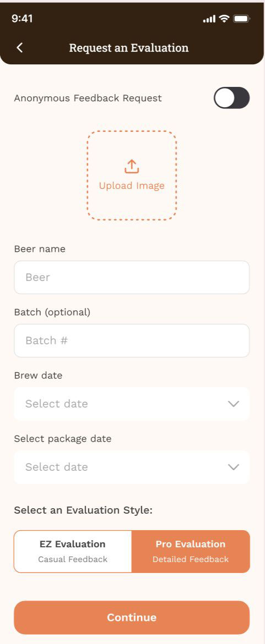Open the Brew date dropdown
This screenshot has width=265, height=644.
click(132, 404)
